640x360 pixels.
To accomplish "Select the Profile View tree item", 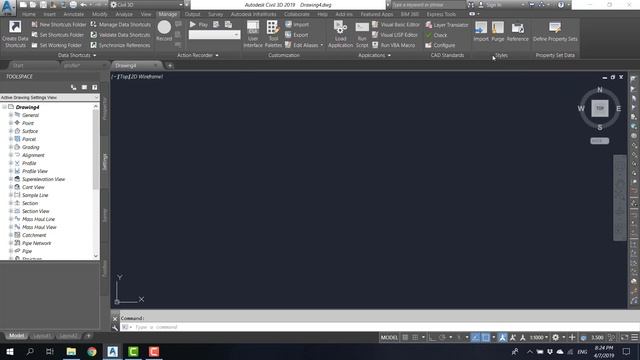I will point(35,171).
